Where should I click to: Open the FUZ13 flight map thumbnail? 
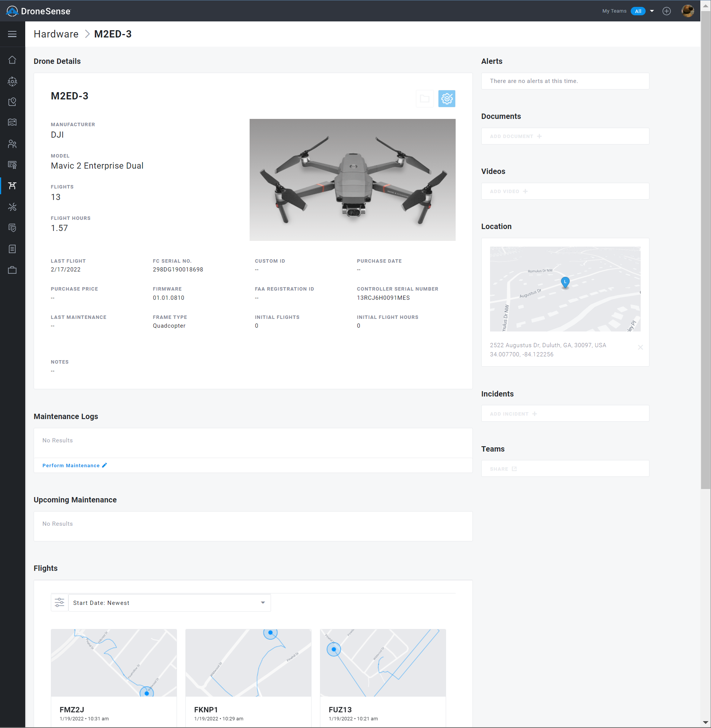pyautogui.click(x=383, y=663)
